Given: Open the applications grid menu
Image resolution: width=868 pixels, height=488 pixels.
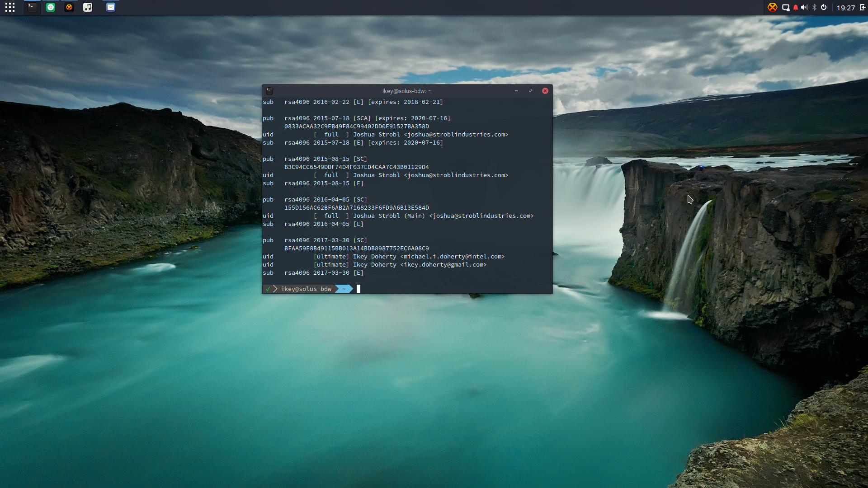Looking at the screenshot, I should coord(10,7).
